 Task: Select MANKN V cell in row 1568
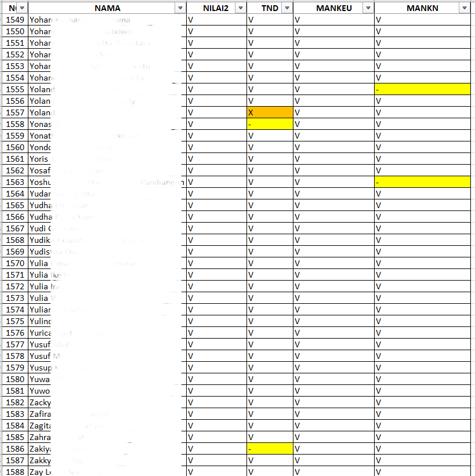[x=422, y=240]
